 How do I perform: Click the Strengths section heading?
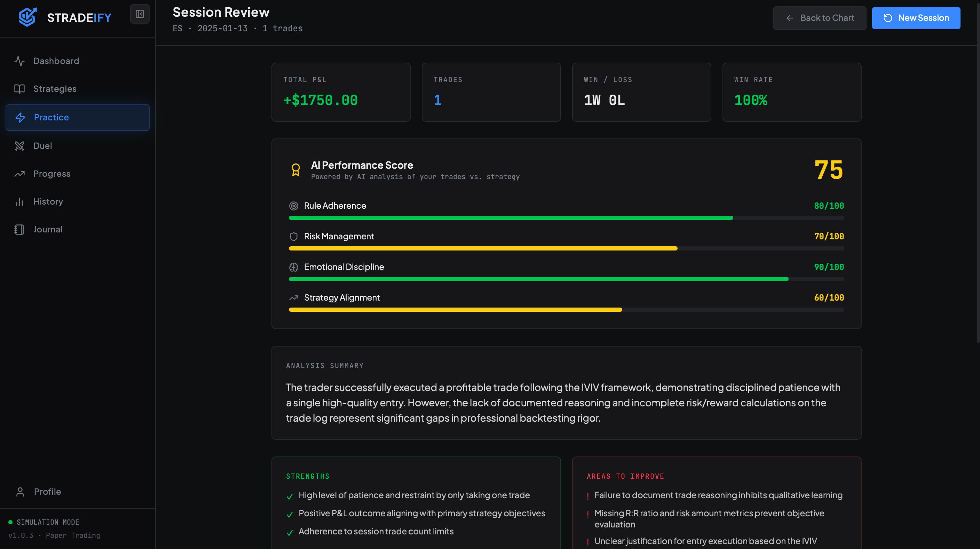tap(308, 476)
